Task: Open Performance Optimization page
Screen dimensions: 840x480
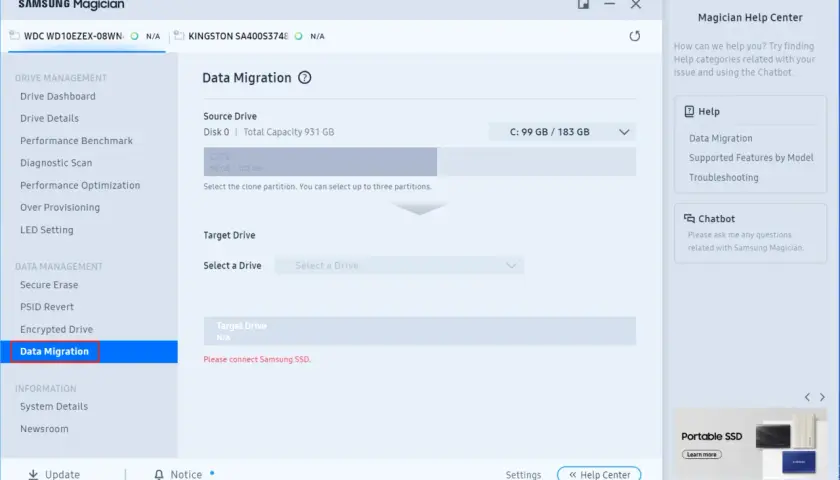Action: pyautogui.click(x=80, y=185)
